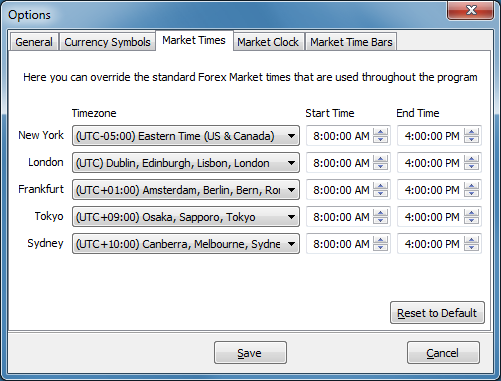Viewport: 501px width, 381px height.
Task: Expand the Tokyo timezone dropdown list
Action: click(x=186, y=217)
